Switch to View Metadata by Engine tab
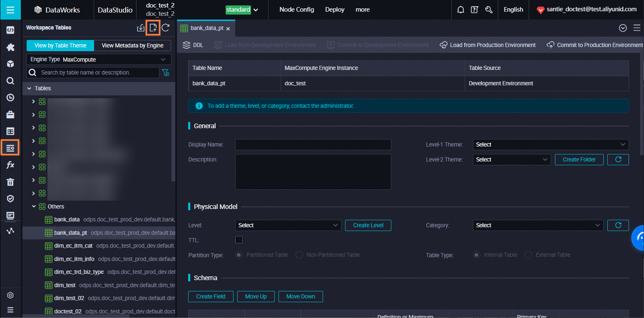Screen dimensions: 644x318 point(132,45)
